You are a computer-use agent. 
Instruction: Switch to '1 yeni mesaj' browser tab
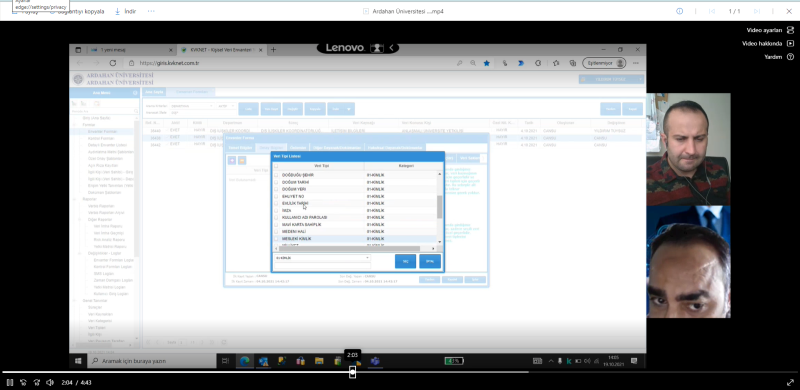tap(131, 50)
